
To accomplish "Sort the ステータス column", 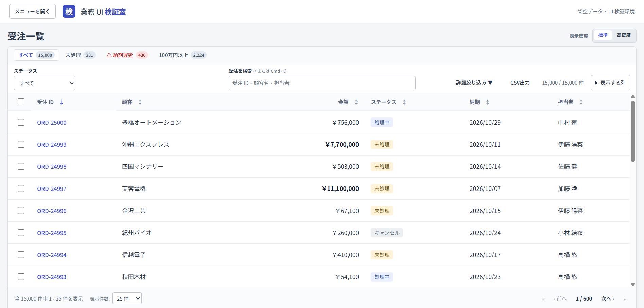I will coord(404,102).
